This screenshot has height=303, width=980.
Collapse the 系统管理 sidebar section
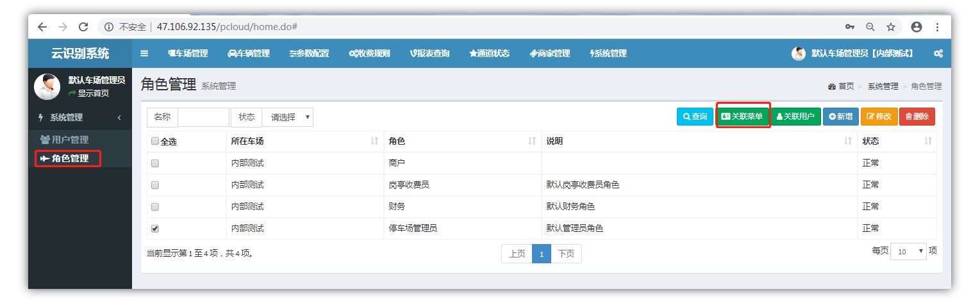point(80,118)
